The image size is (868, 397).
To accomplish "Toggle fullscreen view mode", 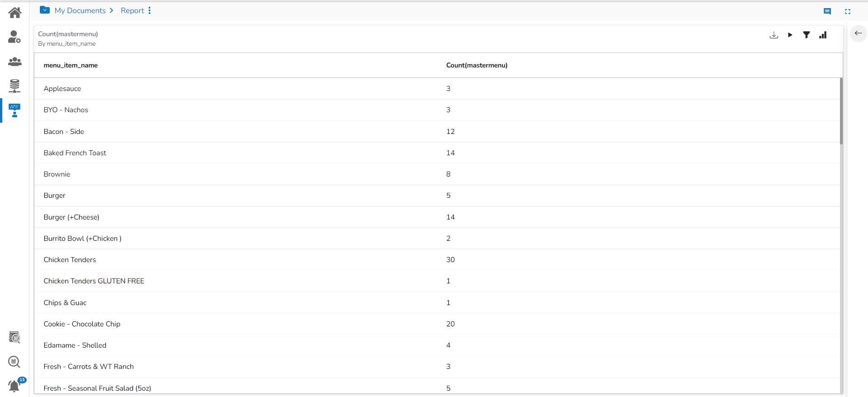I will click(x=848, y=12).
